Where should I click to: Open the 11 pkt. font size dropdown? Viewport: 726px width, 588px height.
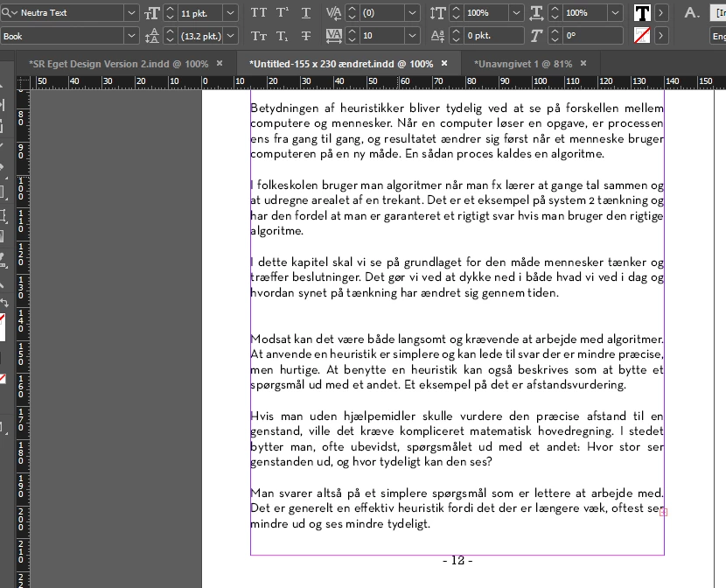click(x=230, y=13)
